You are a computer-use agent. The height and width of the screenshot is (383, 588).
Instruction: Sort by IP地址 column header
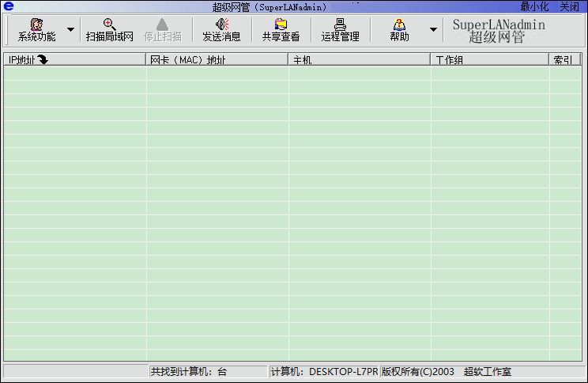[x=74, y=59]
